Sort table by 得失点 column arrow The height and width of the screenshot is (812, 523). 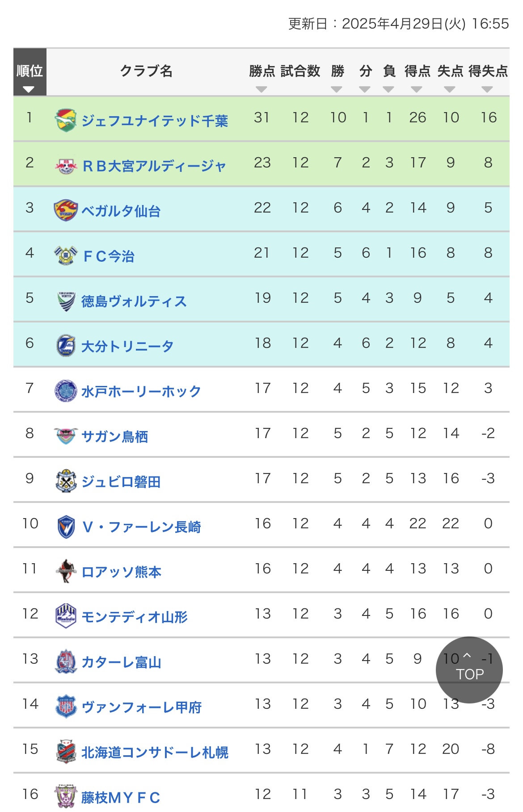[487, 89]
